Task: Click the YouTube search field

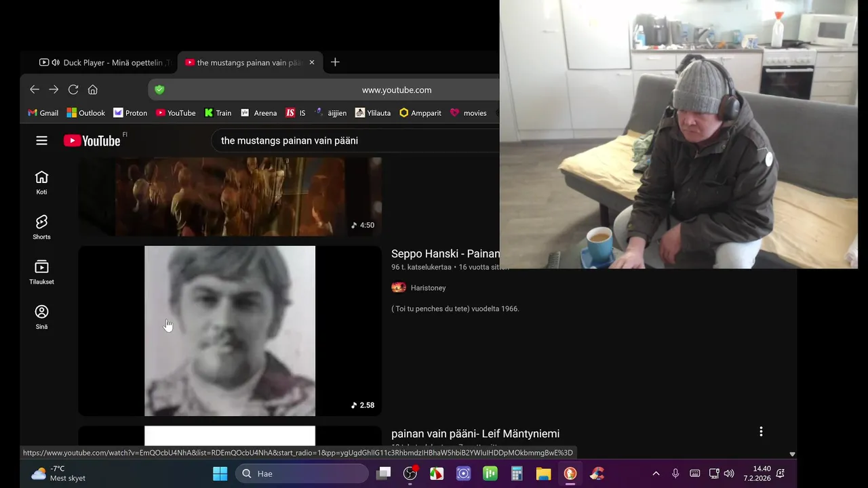Action: click(356, 140)
